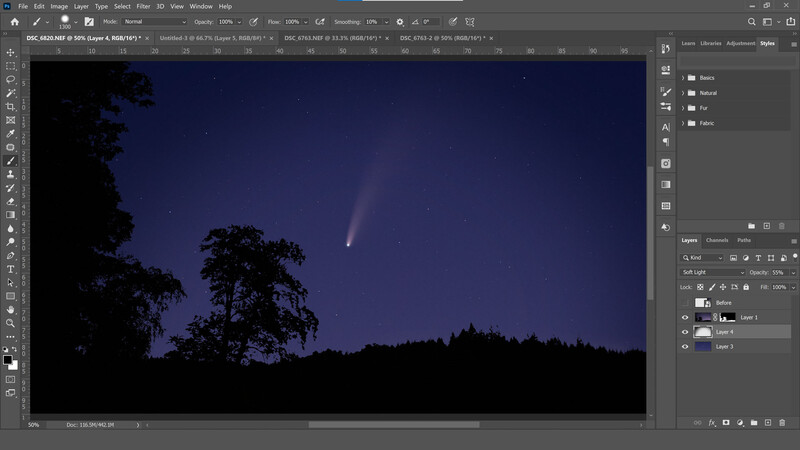Viewport: 800px width, 450px height.
Task: Create new group folder in Layers panel
Action: (754, 423)
